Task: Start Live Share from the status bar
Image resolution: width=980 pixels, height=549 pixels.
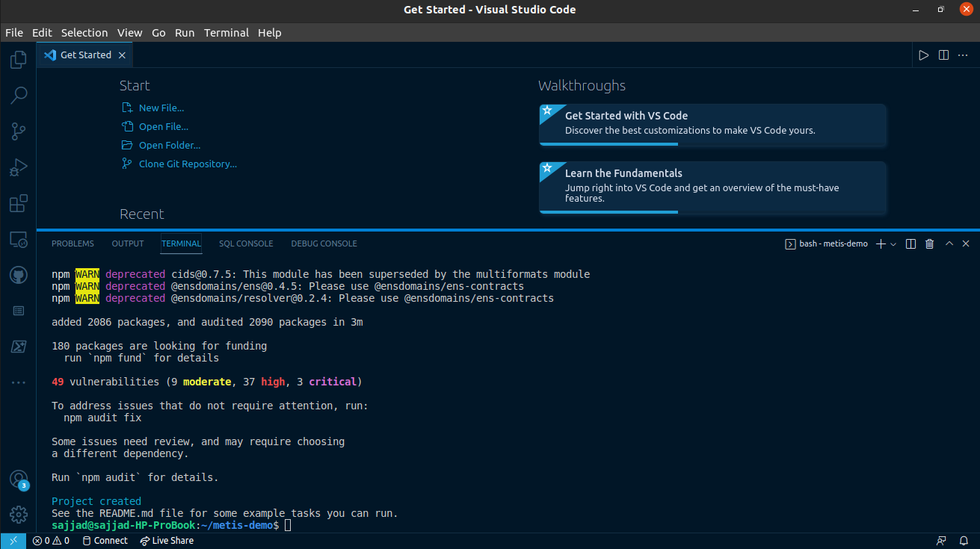Action: pos(167,541)
